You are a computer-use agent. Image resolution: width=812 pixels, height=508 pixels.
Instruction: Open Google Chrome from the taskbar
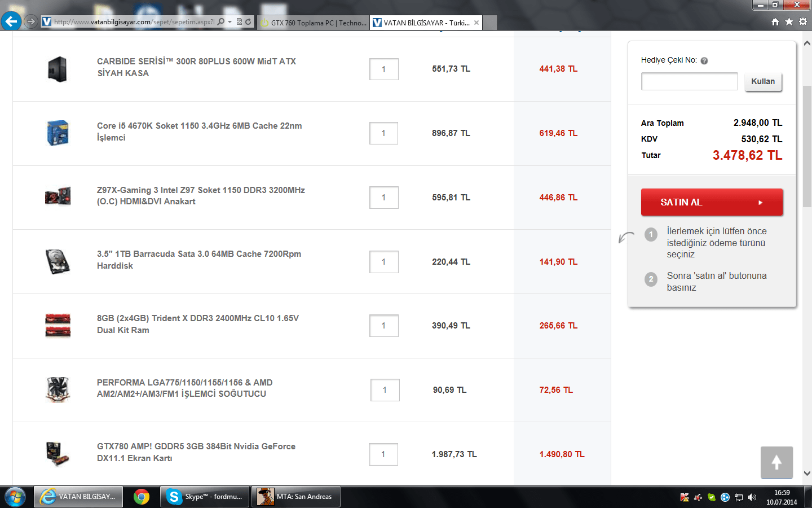[142, 497]
